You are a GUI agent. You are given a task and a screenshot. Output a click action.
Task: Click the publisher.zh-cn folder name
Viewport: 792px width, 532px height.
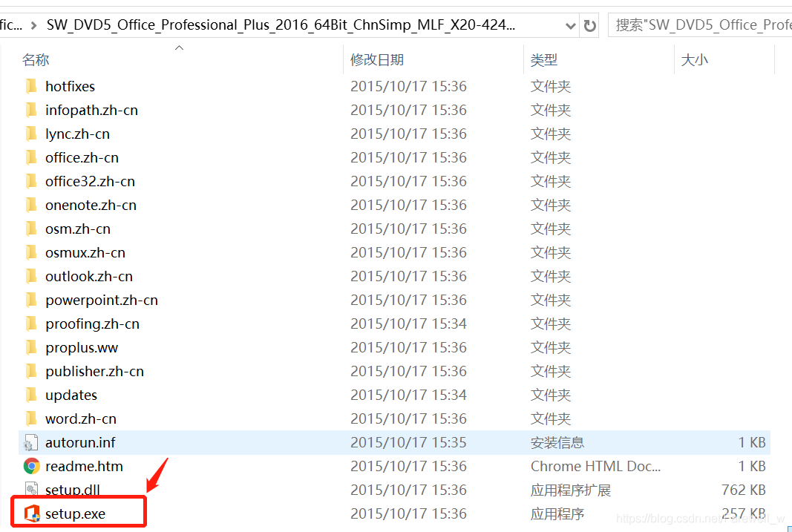[94, 371]
